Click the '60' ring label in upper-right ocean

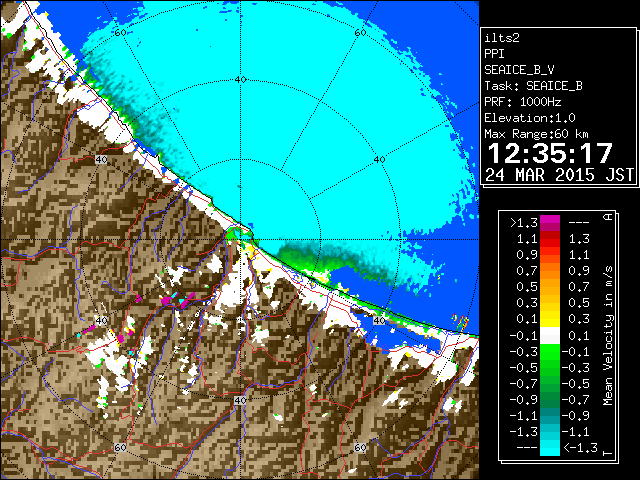point(360,33)
